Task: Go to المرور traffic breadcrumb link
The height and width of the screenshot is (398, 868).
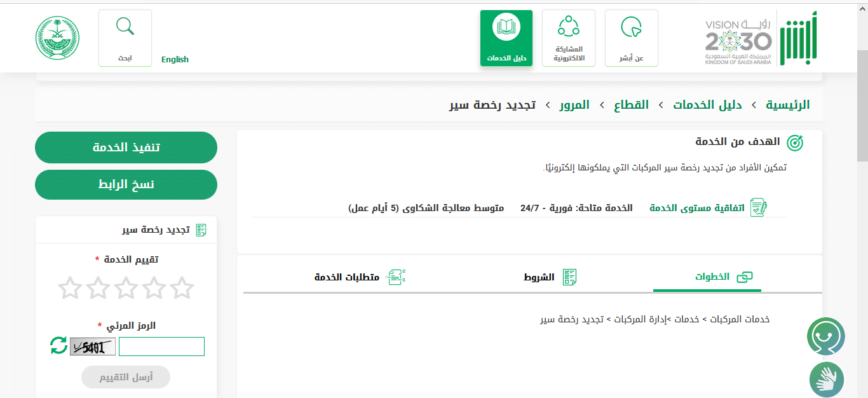Action: (574, 105)
